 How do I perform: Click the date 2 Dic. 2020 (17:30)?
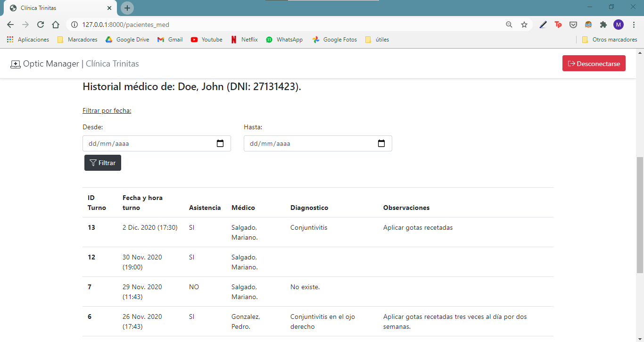(x=150, y=227)
